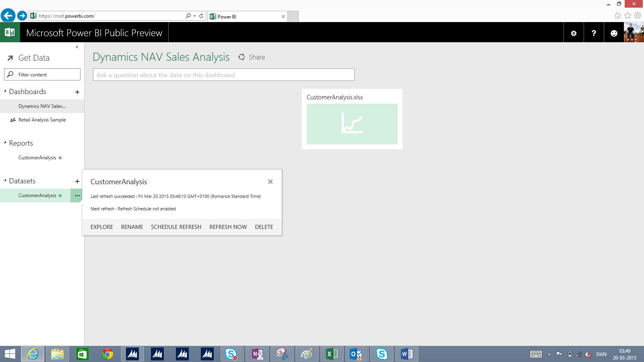Send feedback using the smiley icon
The height and width of the screenshot is (362, 644).
[x=614, y=33]
